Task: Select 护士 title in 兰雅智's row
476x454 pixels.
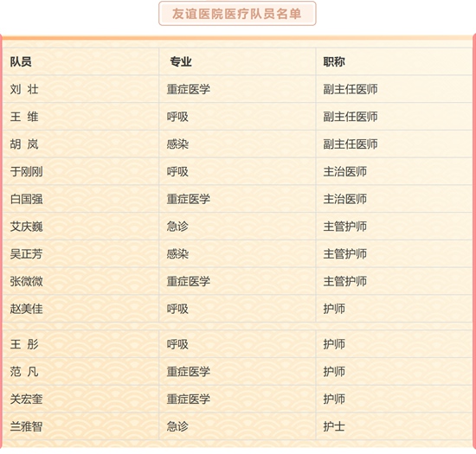Action: 334,426
